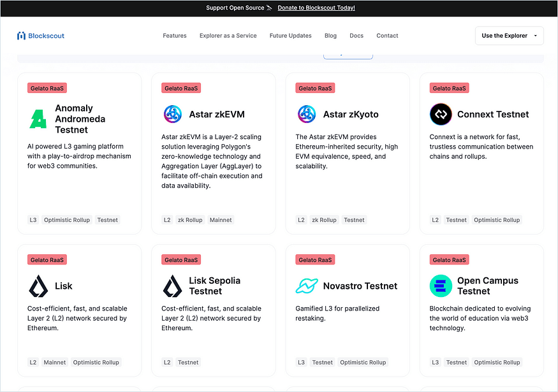Open the Lisk Sepolia Testnet title
Viewport: 558px width, 392px height.
214,286
